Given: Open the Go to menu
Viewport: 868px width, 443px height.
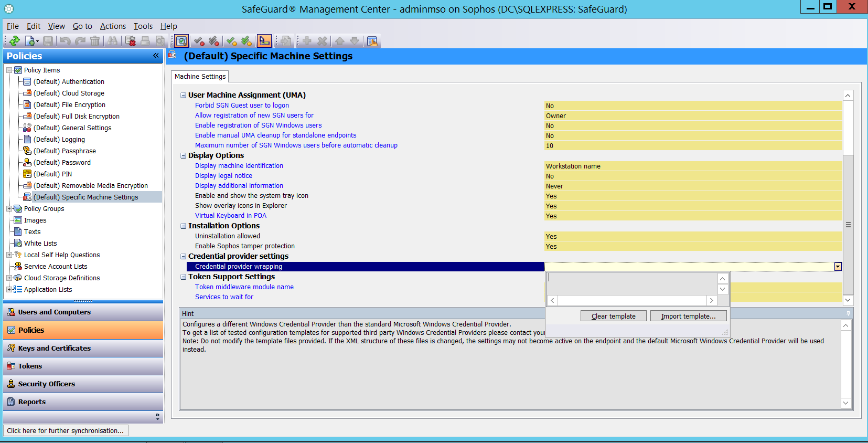Looking at the screenshot, I should tap(82, 26).
